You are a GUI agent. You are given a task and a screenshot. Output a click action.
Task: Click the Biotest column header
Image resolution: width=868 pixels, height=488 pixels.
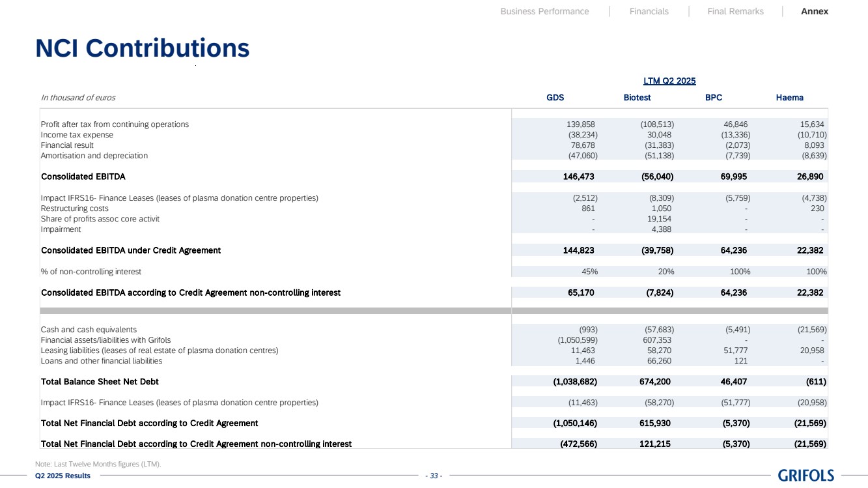637,98
